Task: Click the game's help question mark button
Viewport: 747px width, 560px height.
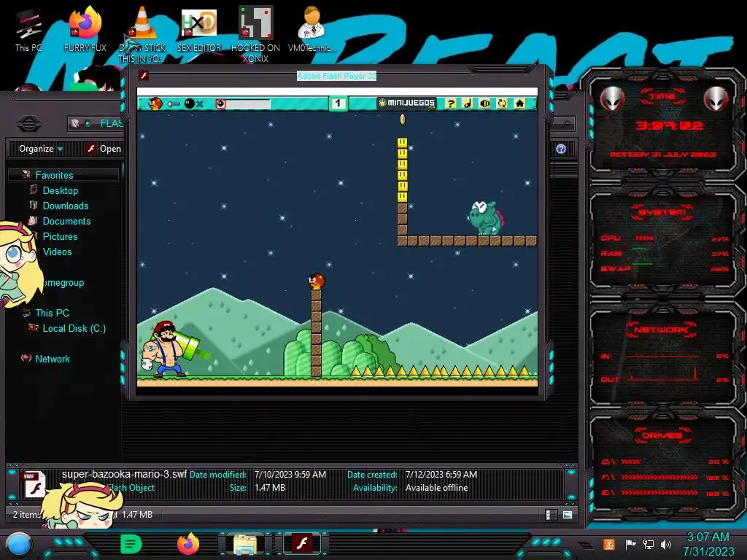Action: pyautogui.click(x=451, y=104)
